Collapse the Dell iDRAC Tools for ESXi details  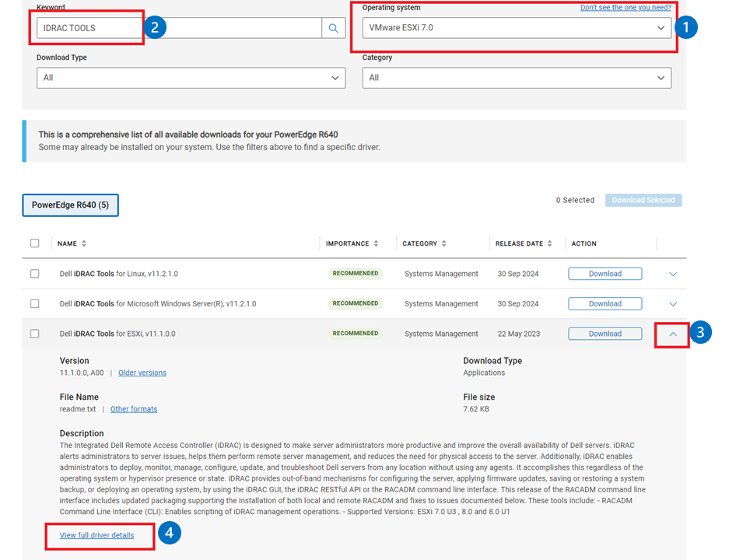[x=671, y=333]
